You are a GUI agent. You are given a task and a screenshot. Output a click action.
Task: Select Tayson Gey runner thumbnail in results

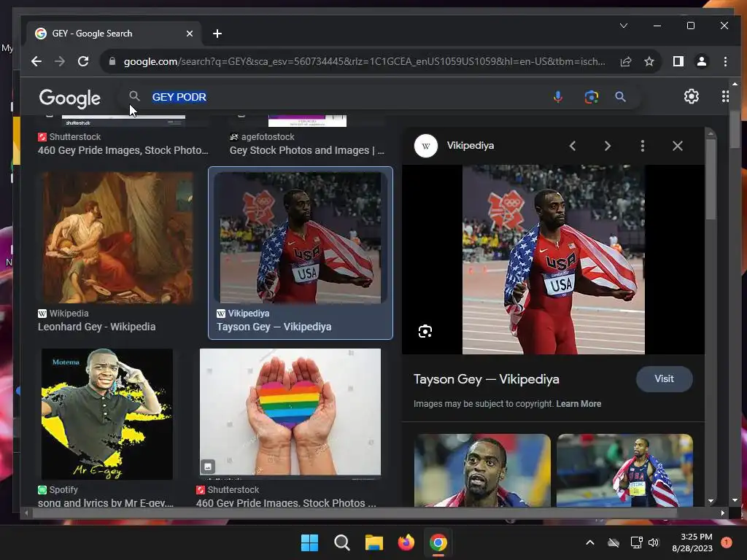301,238
